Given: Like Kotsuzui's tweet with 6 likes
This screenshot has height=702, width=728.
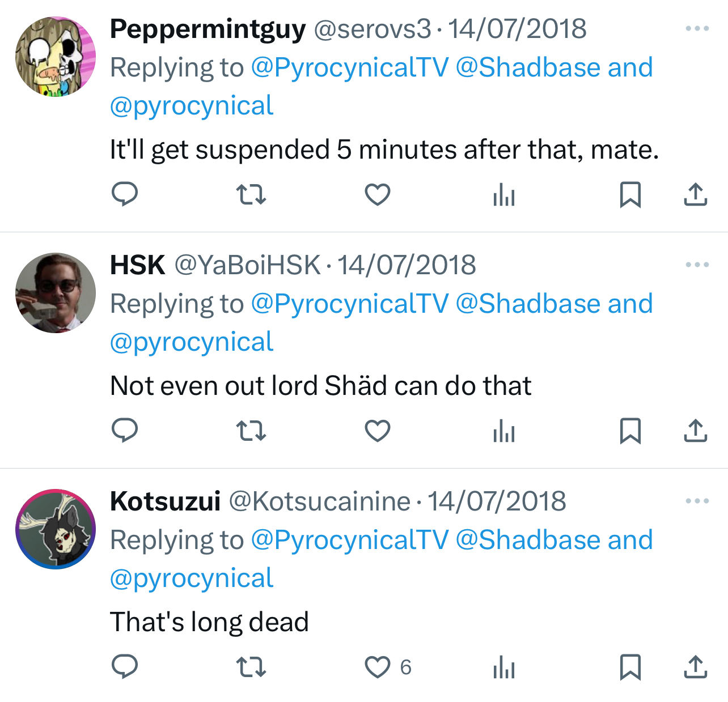Looking at the screenshot, I should coord(377,667).
